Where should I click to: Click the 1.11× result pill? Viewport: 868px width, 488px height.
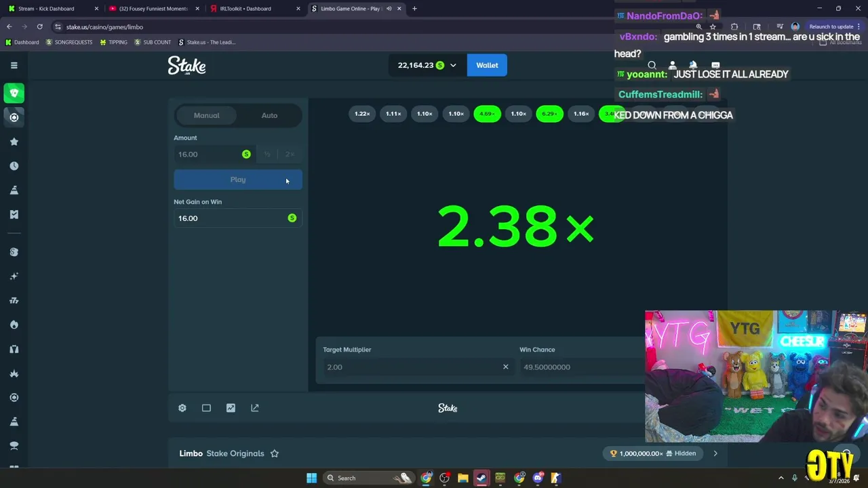click(x=393, y=114)
